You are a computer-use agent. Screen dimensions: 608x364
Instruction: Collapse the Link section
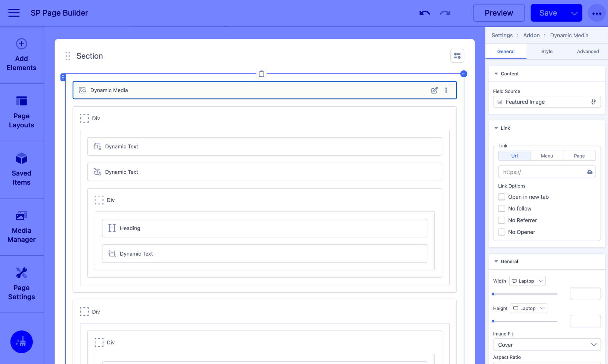pyautogui.click(x=496, y=128)
